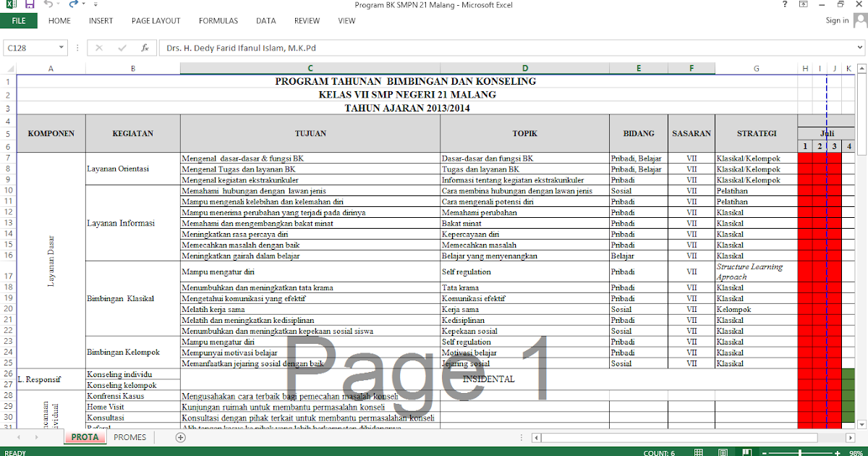868x456 pixels.
Task: Click the 'Home Visit' cell
Action: [133, 408]
